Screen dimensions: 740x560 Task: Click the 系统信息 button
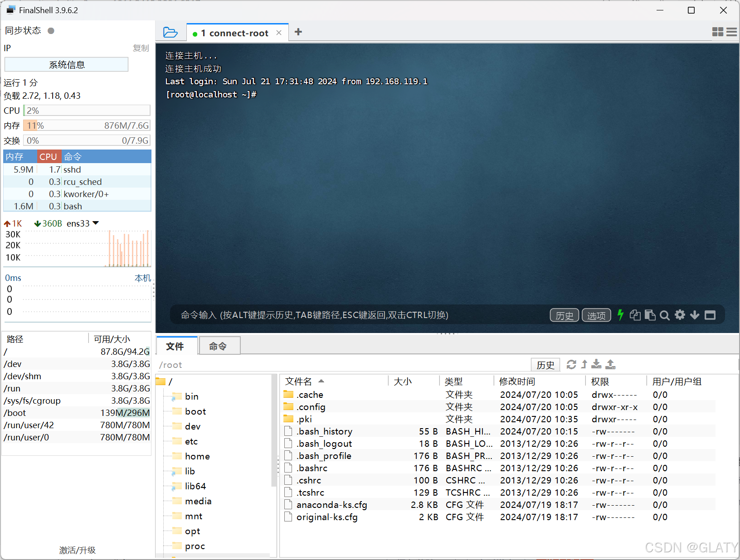click(x=66, y=64)
